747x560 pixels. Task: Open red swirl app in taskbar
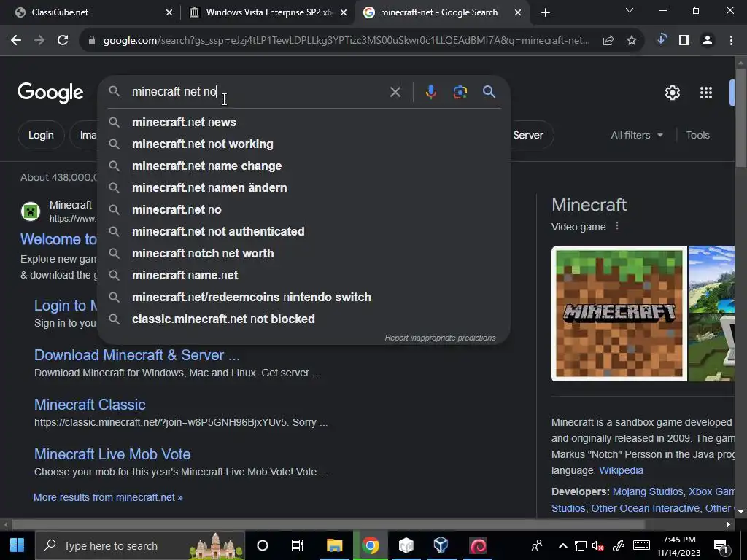(x=478, y=545)
